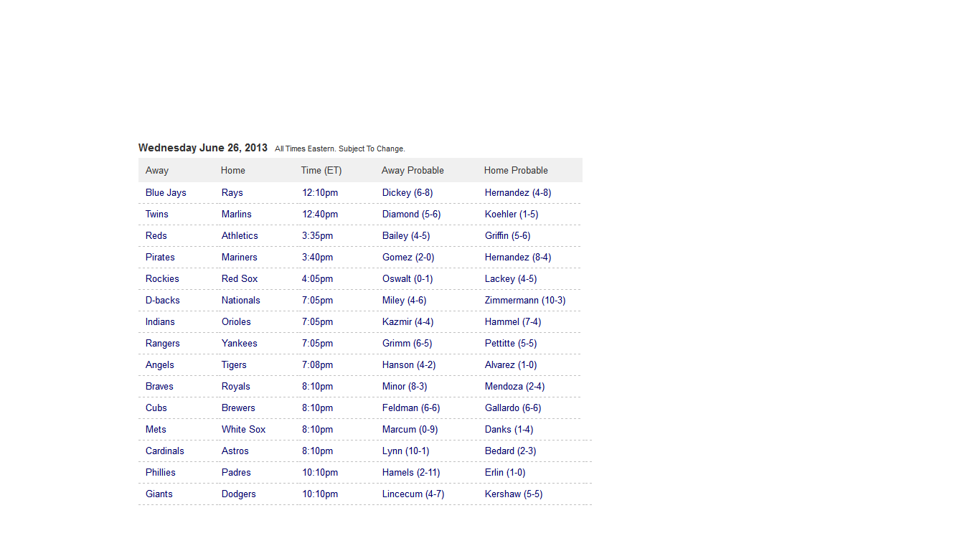Open the Blue Jays away team link
980x551 pixels.
(x=166, y=192)
